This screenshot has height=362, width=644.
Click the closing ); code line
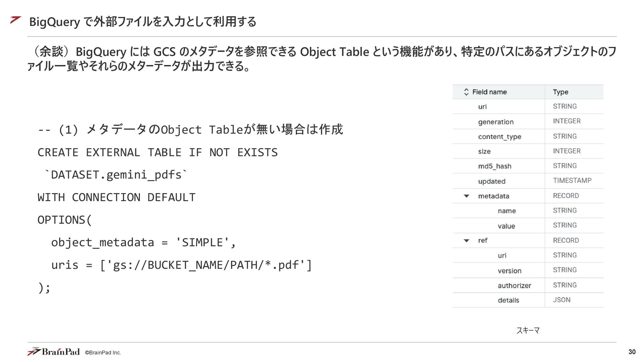[x=44, y=288]
